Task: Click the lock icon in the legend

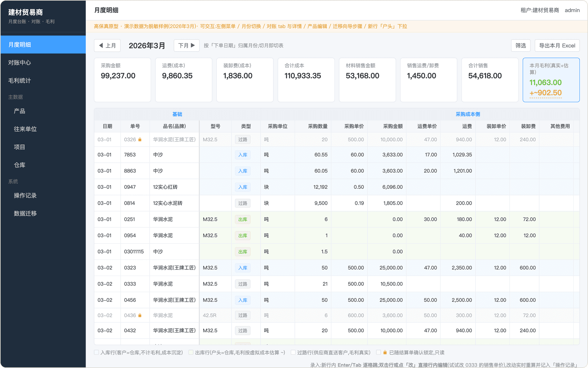Action: (x=385, y=353)
